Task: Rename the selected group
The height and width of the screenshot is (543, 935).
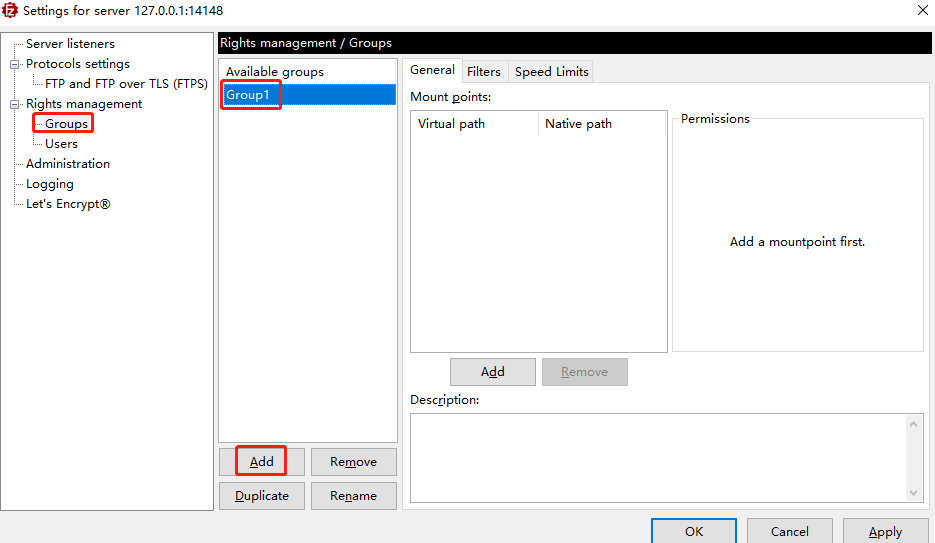Action: [354, 496]
